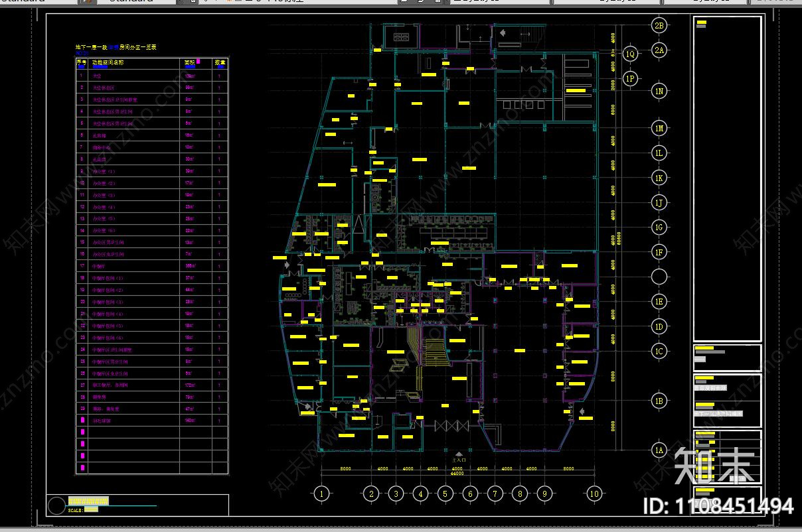Select bottom grid bubble 10

tap(594, 494)
